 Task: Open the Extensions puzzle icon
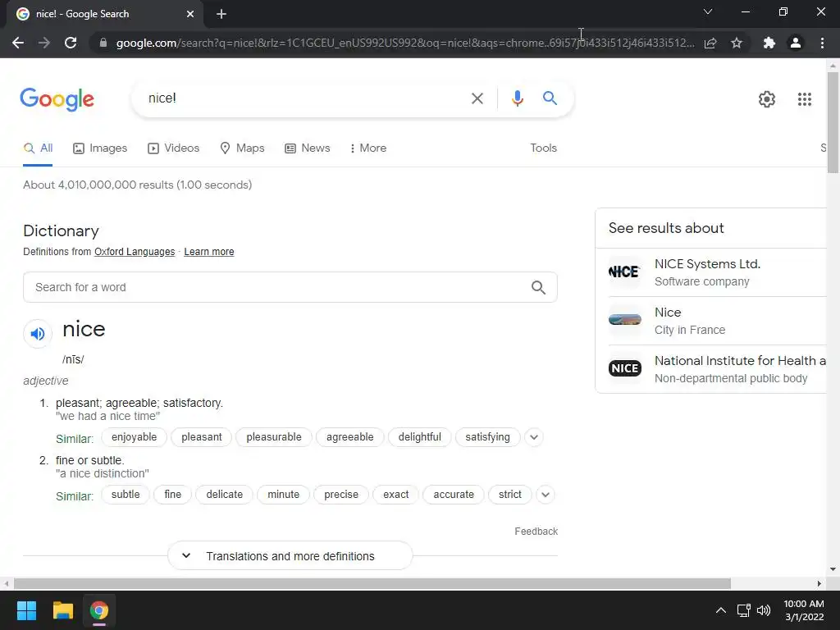[769, 43]
